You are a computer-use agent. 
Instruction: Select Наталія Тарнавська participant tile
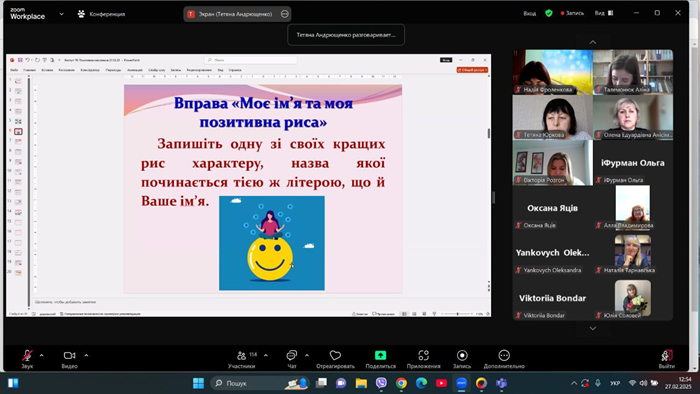(x=633, y=253)
